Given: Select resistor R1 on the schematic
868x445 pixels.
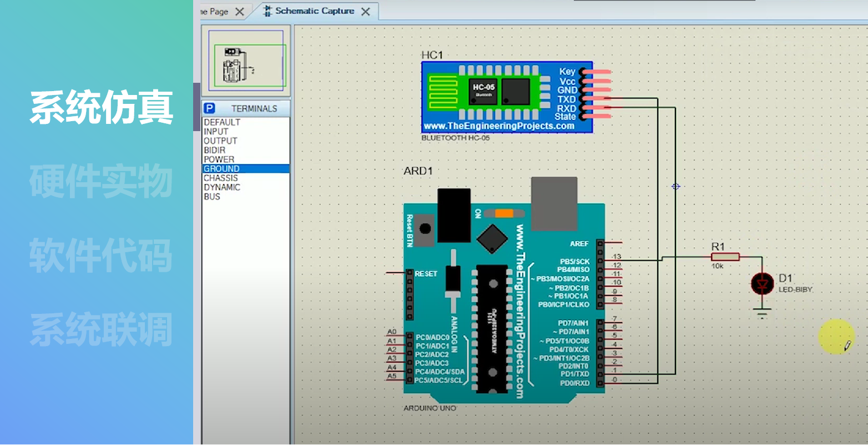Looking at the screenshot, I should 725,257.
